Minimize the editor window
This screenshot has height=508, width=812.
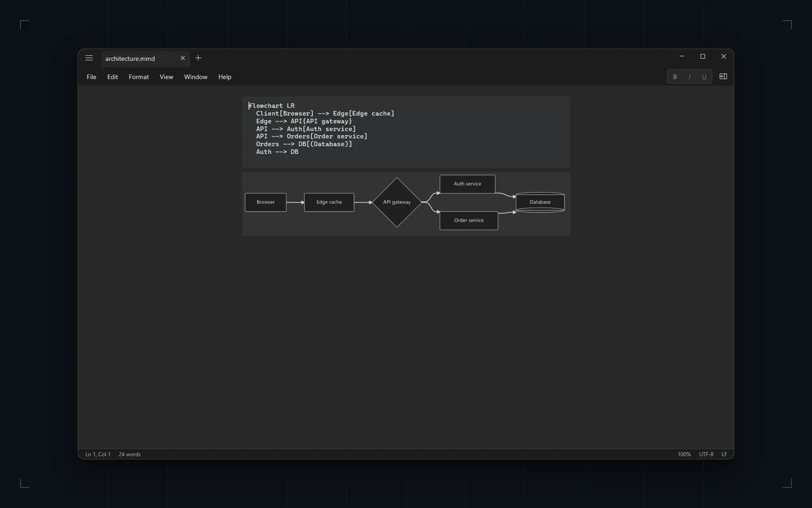point(682,56)
